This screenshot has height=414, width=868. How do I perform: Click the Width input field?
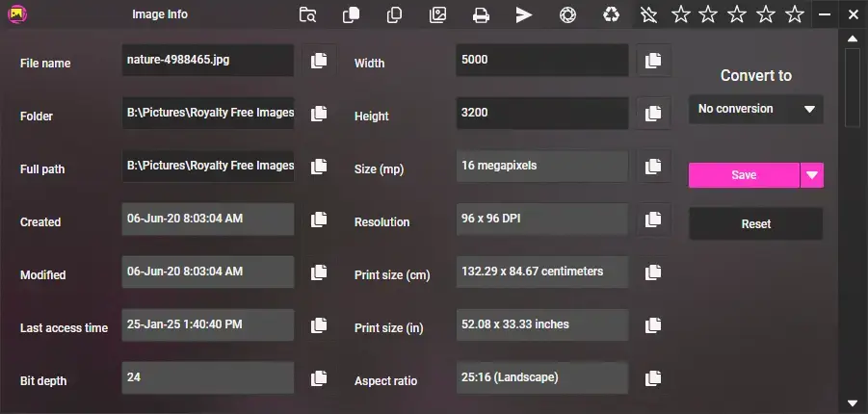(542, 60)
